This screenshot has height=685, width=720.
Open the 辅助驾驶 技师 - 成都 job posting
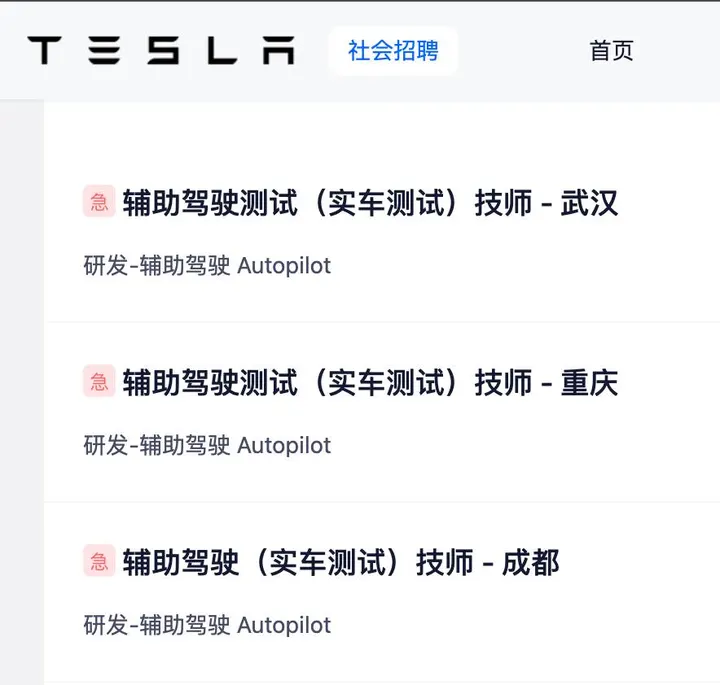(341, 562)
